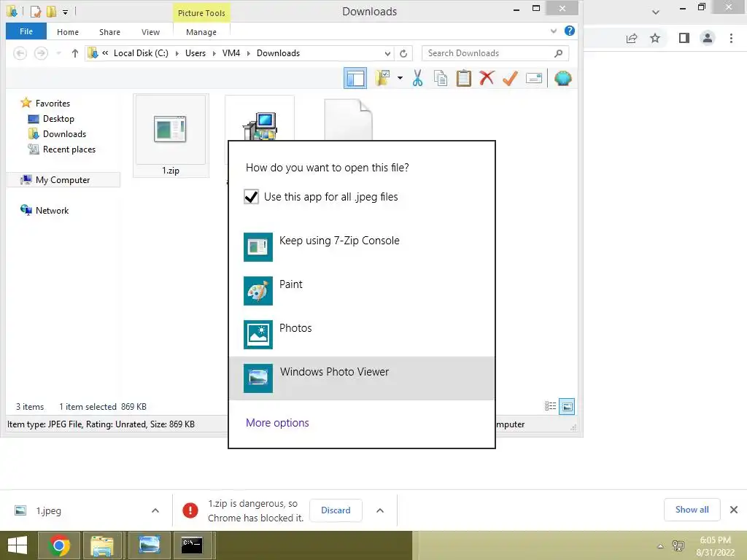Open the Home ribbon tab
This screenshot has height=560, width=747.
click(x=68, y=32)
